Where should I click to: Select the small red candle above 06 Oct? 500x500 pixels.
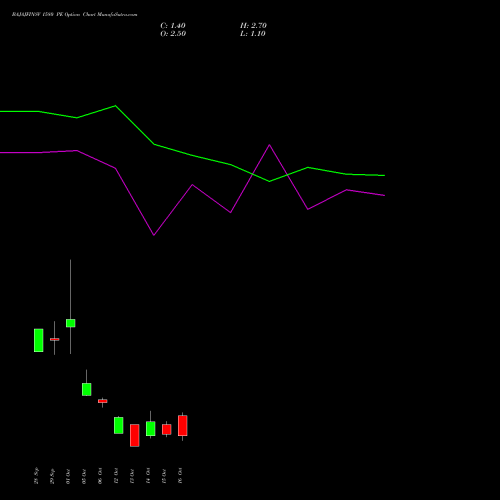click(x=103, y=401)
